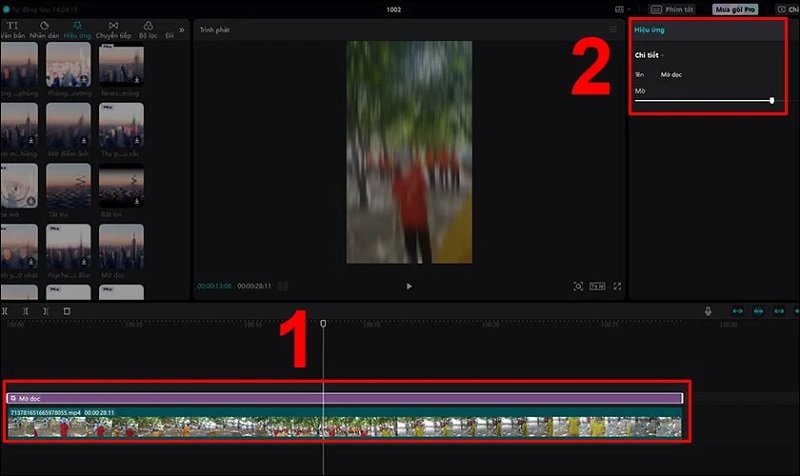The height and width of the screenshot is (476, 800).
Task: Open the player panel hamburger menu
Action: [614, 30]
